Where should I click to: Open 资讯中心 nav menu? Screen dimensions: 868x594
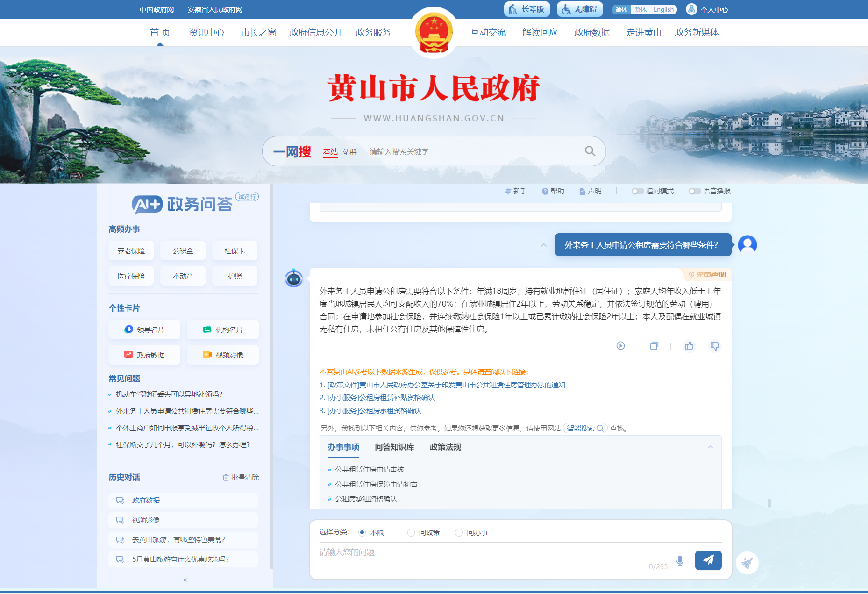206,32
